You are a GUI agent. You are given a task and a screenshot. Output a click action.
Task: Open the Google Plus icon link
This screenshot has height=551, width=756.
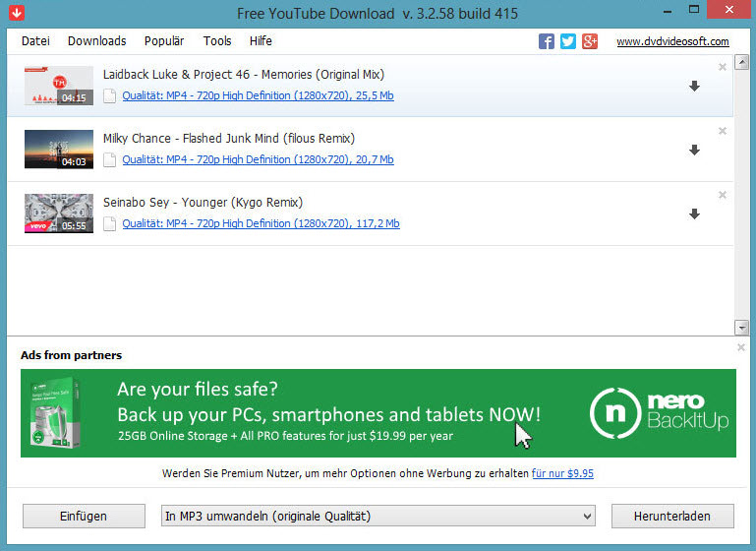click(x=590, y=41)
